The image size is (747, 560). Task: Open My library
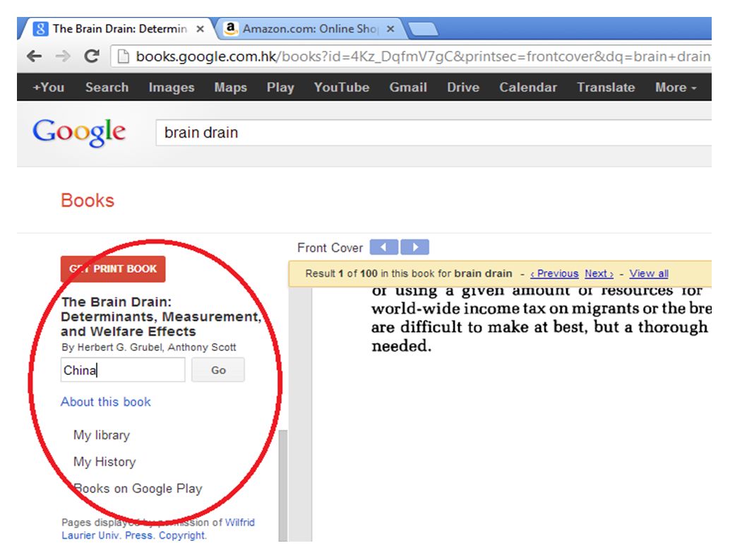102,435
